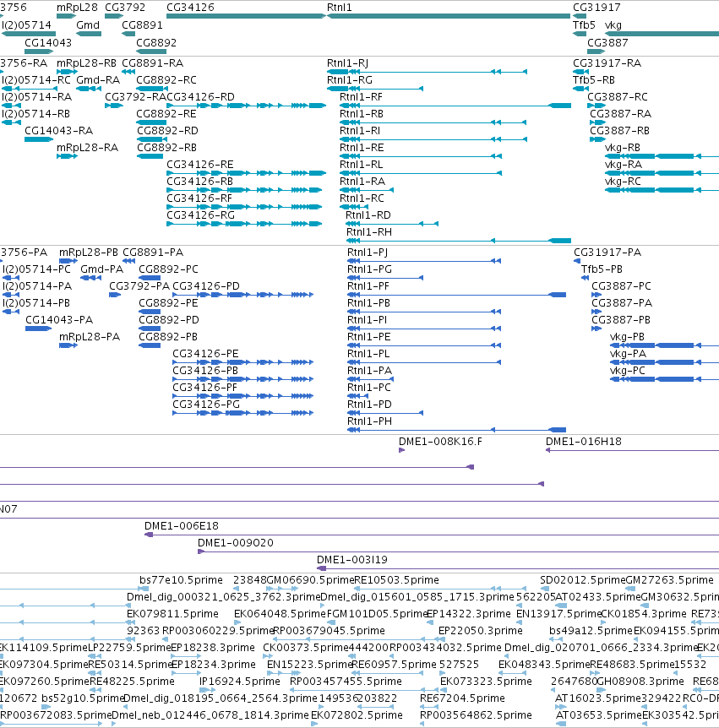The height and width of the screenshot is (728, 719).
Task: Open EST RP003564862.5prime
Action: pos(476,715)
